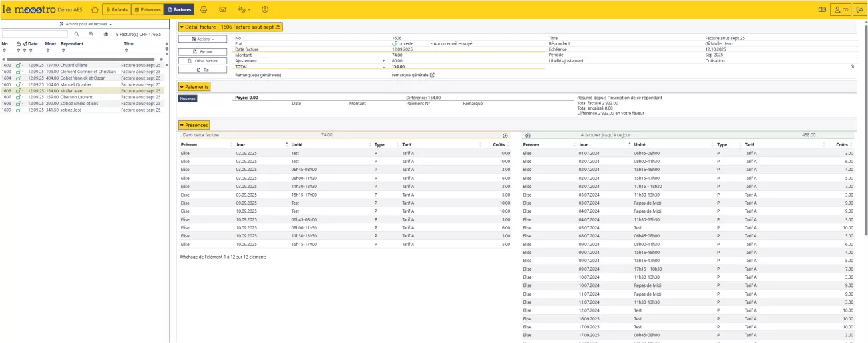This screenshot has height=343, width=868.
Task: Switch to the Présences tab
Action: [x=146, y=9]
